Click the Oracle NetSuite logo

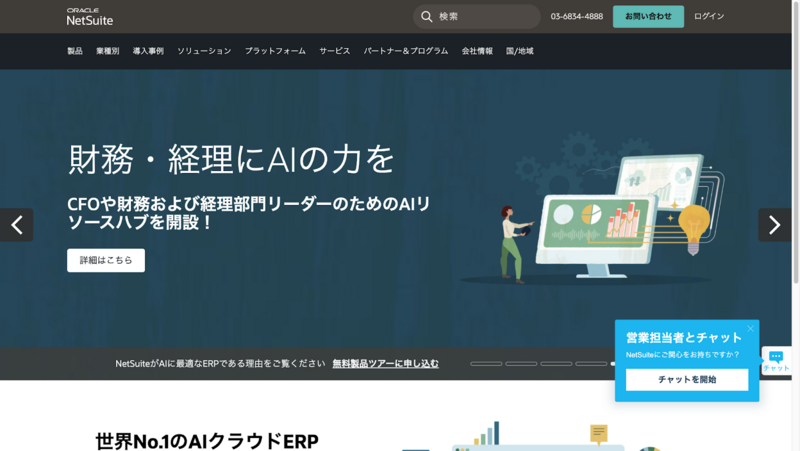[90, 17]
